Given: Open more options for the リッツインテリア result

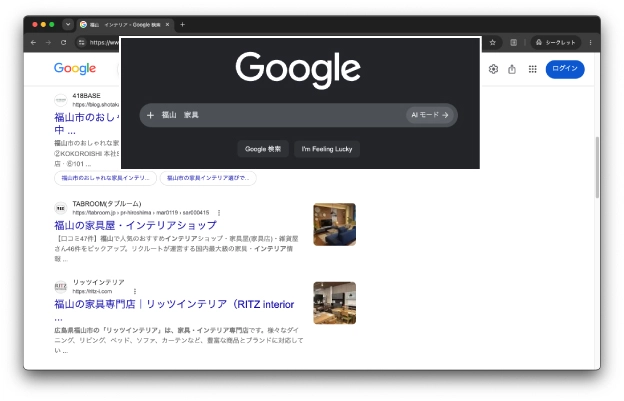Looking at the screenshot, I should pos(135,291).
